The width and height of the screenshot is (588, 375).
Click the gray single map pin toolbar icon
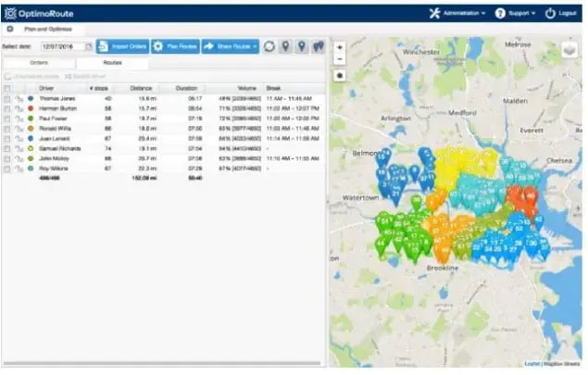286,46
